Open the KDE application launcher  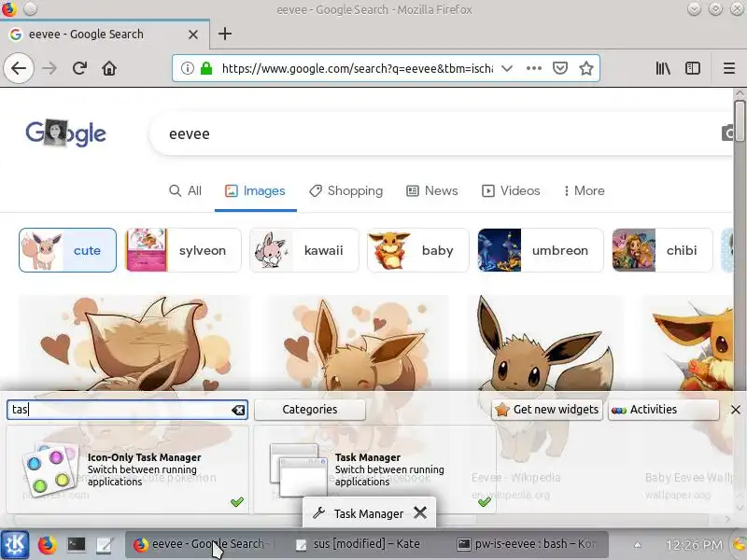15,544
